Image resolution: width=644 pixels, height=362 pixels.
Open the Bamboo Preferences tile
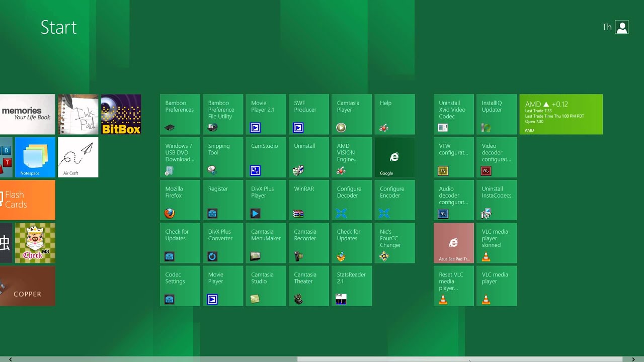pos(180,114)
